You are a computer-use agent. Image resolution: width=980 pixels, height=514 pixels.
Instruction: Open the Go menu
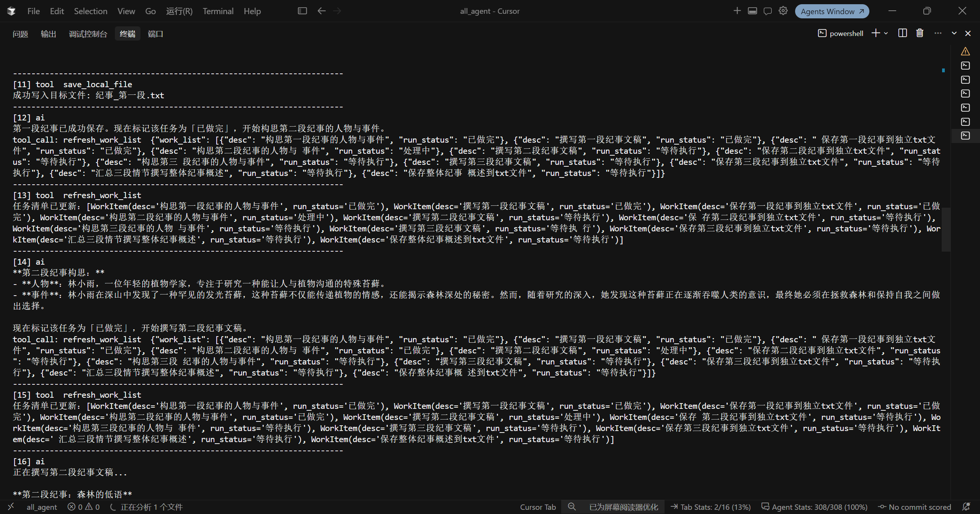tap(150, 11)
